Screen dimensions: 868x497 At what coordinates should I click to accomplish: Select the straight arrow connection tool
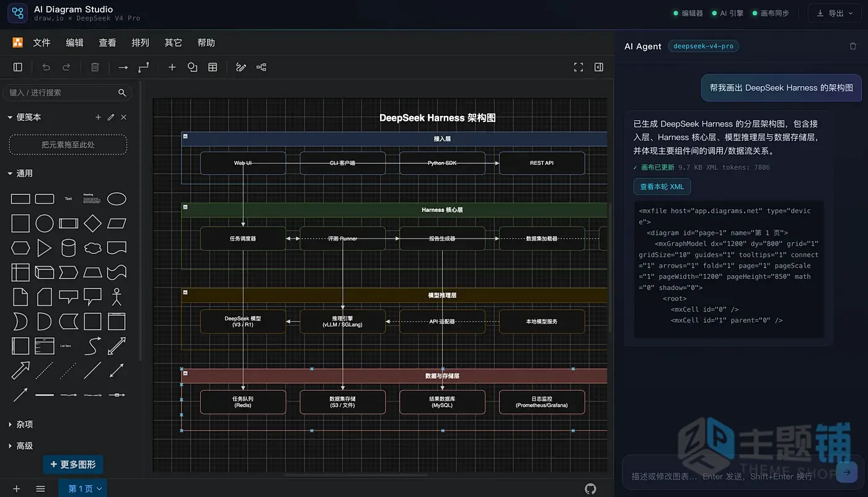pos(123,67)
